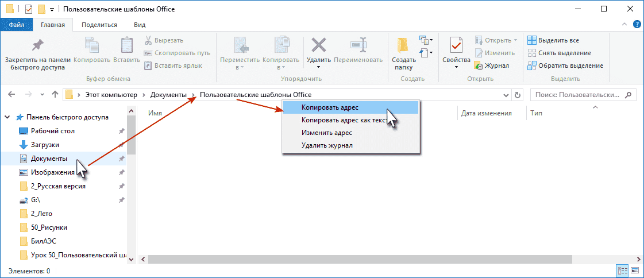Open recent locations dropdown beside forward arrow
This screenshot has height=278, width=644.
(42, 95)
